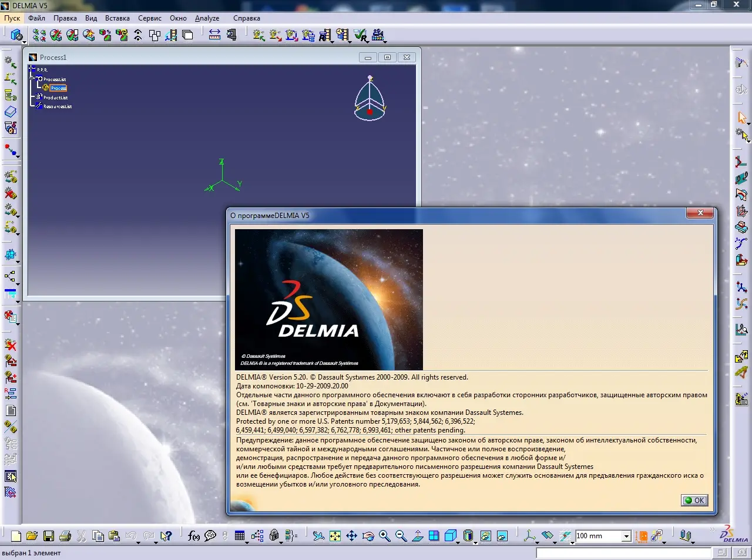The height and width of the screenshot is (560, 752).
Task: Click the Undo arrow icon
Action: (131, 536)
